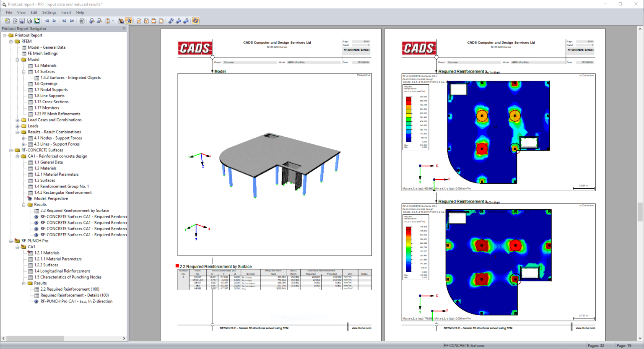Viewport: 644px width, 349px height.
Task: Open the Settings menu
Action: coord(49,12)
